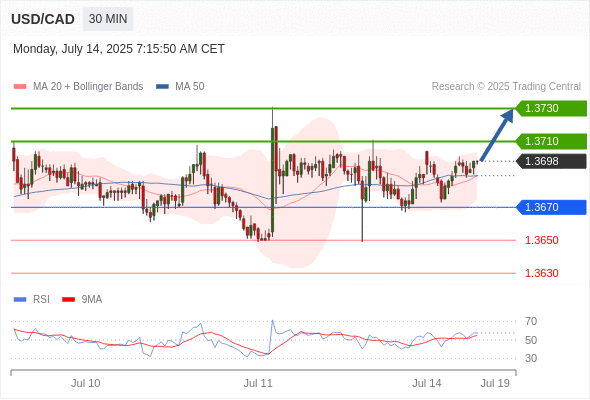Click the RSI 70 level label

tap(531, 321)
